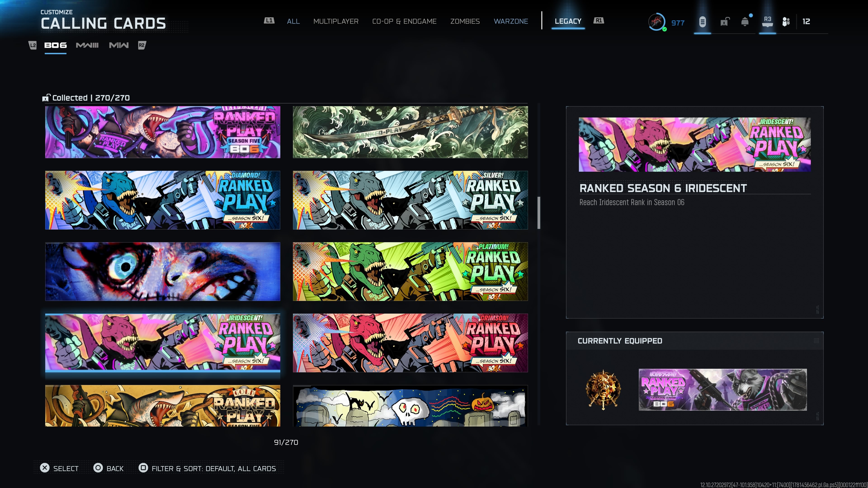Screen dimensions: 868x488
Task: Click the R3 controller glyph icon
Action: point(767,21)
